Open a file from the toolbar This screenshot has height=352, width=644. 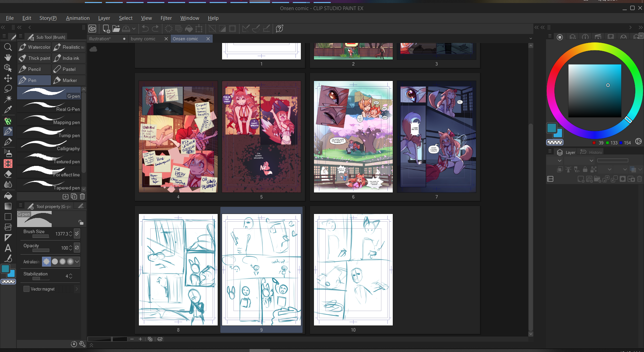(116, 29)
